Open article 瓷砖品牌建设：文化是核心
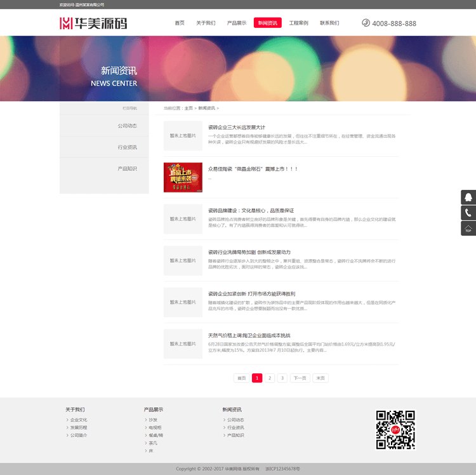 click(x=251, y=210)
